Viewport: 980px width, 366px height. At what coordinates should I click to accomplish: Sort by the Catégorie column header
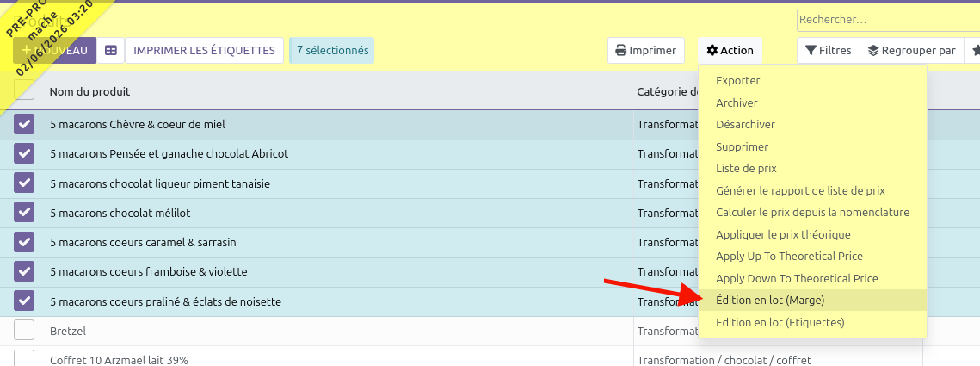coord(667,92)
